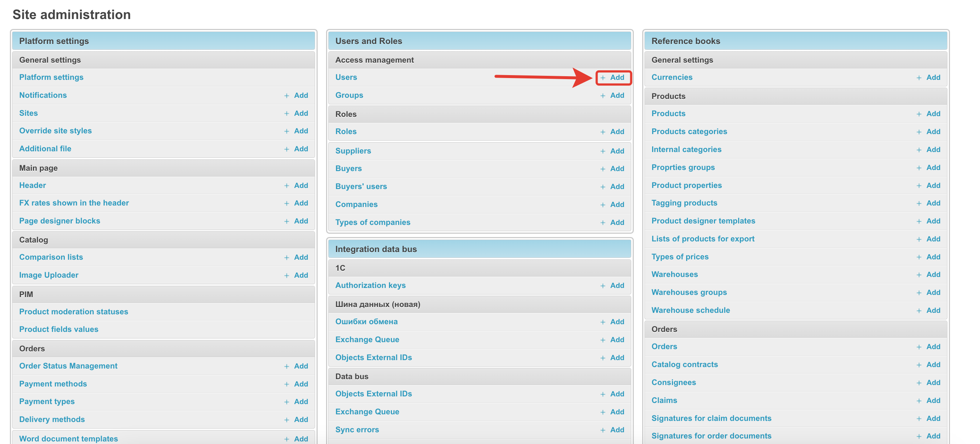Open the Buyers link
The width and height of the screenshot is (980, 444).
click(x=348, y=168)
